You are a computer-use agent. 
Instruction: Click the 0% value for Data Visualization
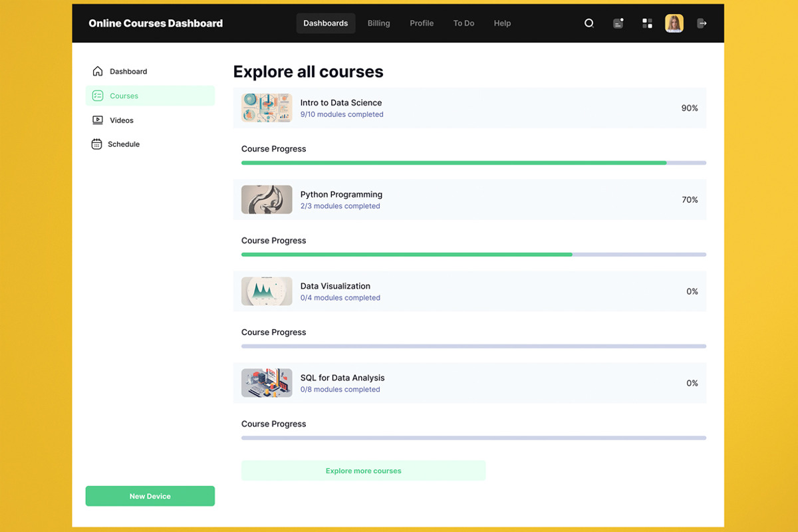692,291
